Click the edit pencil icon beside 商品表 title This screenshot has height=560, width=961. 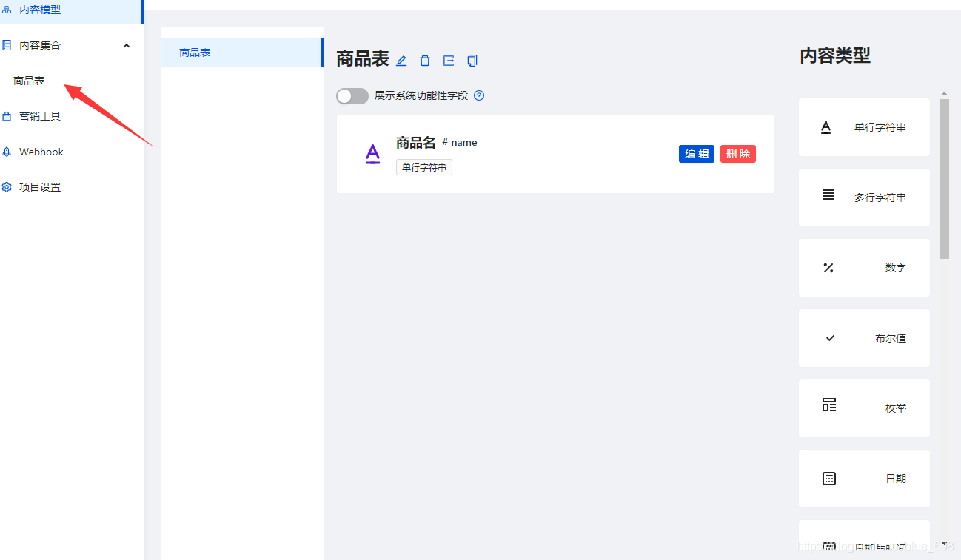401,61
